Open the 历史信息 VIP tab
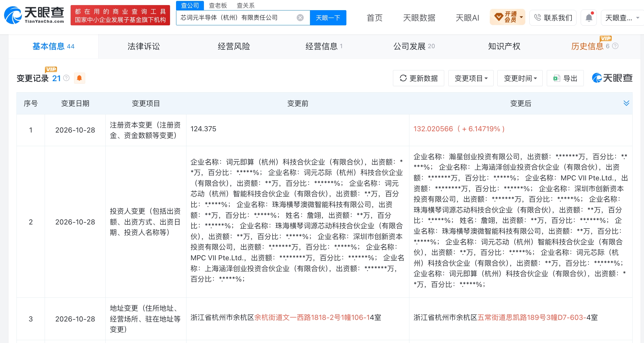Viewport: 644px width, 343px height. pyautogui.click(x=587, y=47)
